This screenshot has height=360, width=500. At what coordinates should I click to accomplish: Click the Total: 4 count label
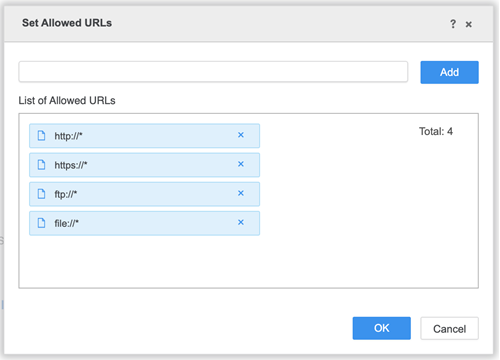click(436, 131)
